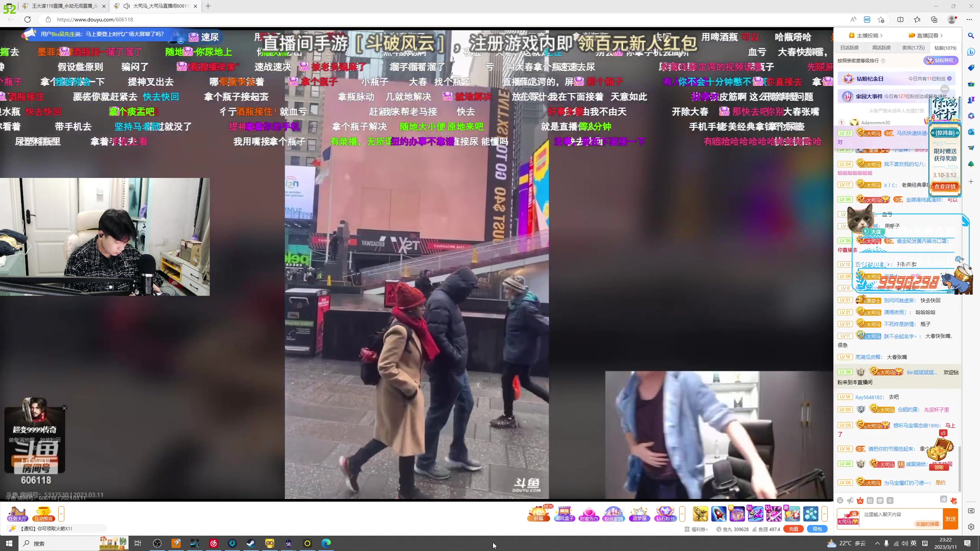The height and width of the screenshot is (551, 980).
Task: Select the 贵宾(1.7万) tab
Action: (x=913, y=48)
